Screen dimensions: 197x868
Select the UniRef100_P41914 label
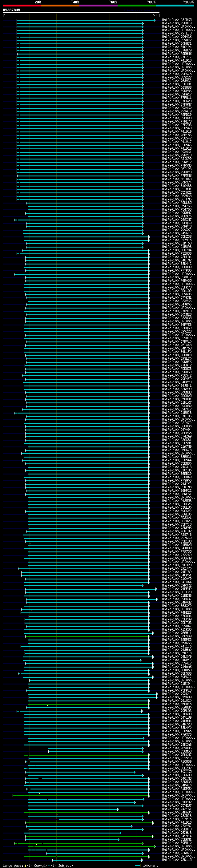(x=177, y=836)
